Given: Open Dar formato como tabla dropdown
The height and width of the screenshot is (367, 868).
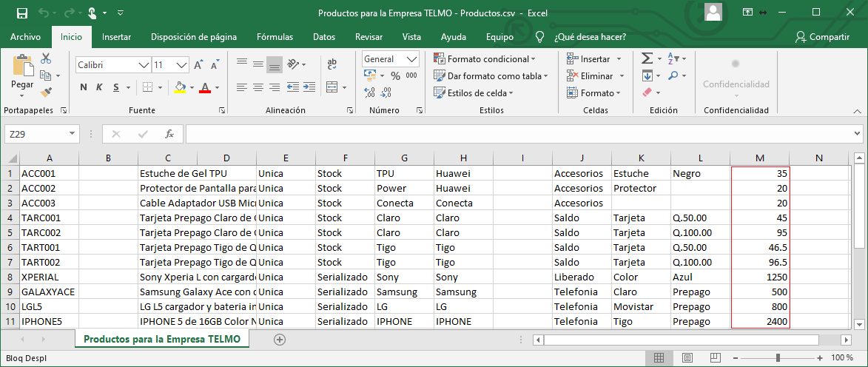Looking at the screenshot, I should [491, 75].
